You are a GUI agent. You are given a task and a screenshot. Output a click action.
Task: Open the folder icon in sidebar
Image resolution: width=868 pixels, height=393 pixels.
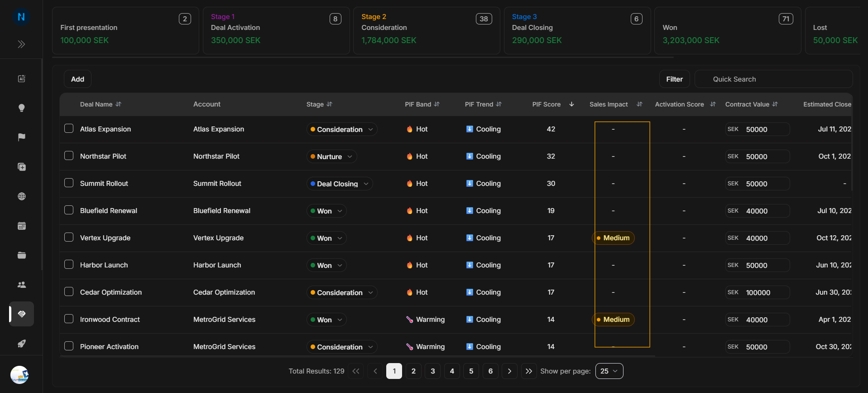(21, 255)
